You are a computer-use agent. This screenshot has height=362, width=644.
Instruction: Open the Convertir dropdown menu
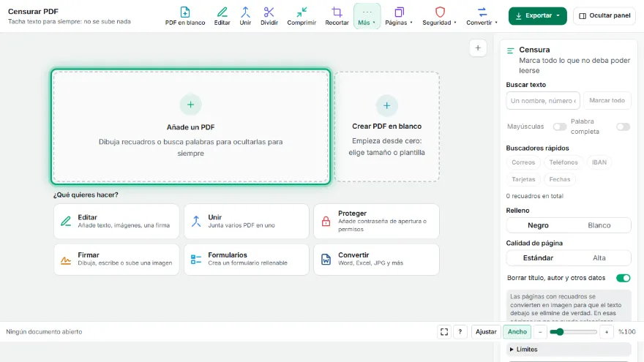click(x=482, y=16)
